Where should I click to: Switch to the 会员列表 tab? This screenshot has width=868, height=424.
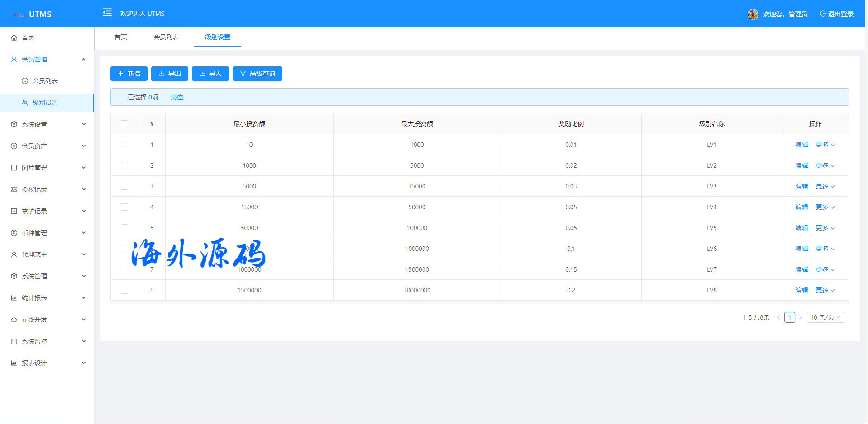tap(166, 37)
